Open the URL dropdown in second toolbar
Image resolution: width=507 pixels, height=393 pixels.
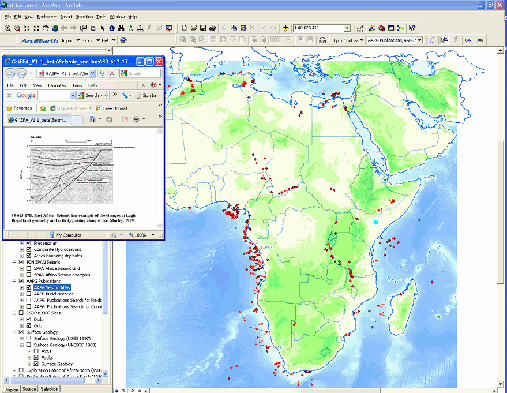tap(420, 40)
